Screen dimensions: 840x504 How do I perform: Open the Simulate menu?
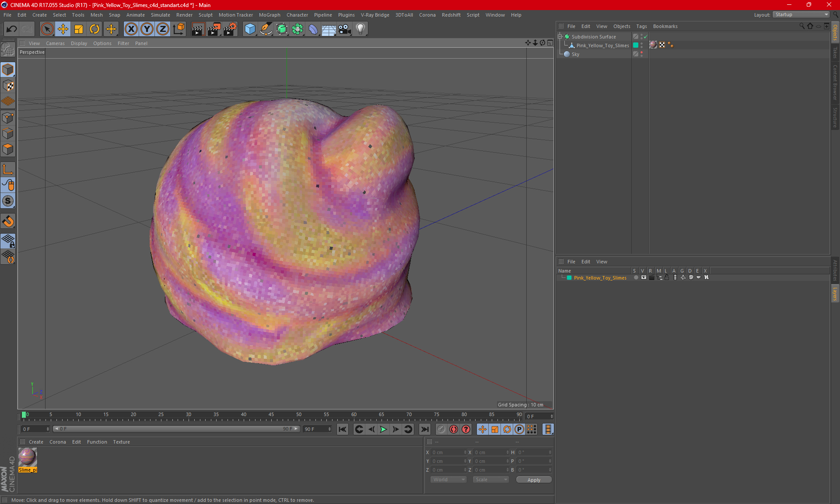(161, 15)
